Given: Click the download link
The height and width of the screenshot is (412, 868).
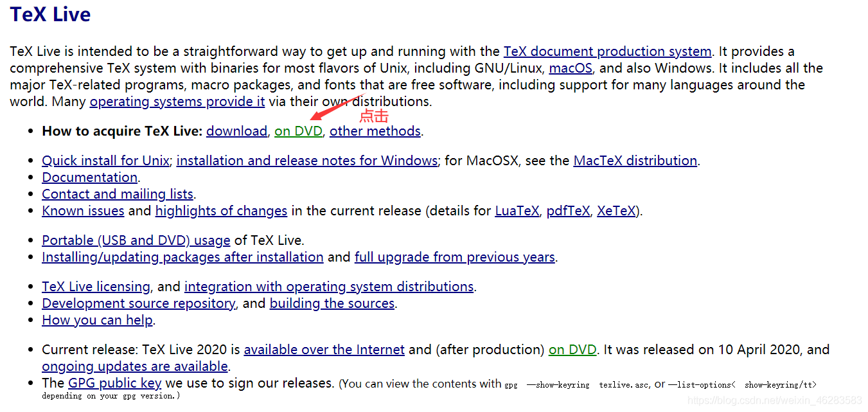Looking at the screenshot, I should pyautogui.click(x=236, y=131).
